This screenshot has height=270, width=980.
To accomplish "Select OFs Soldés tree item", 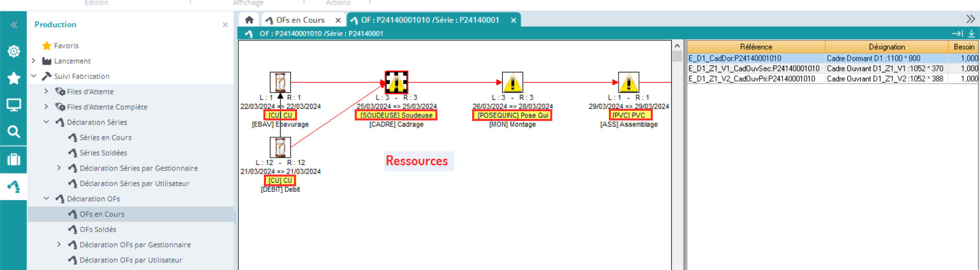I will [x=97, y=229].
